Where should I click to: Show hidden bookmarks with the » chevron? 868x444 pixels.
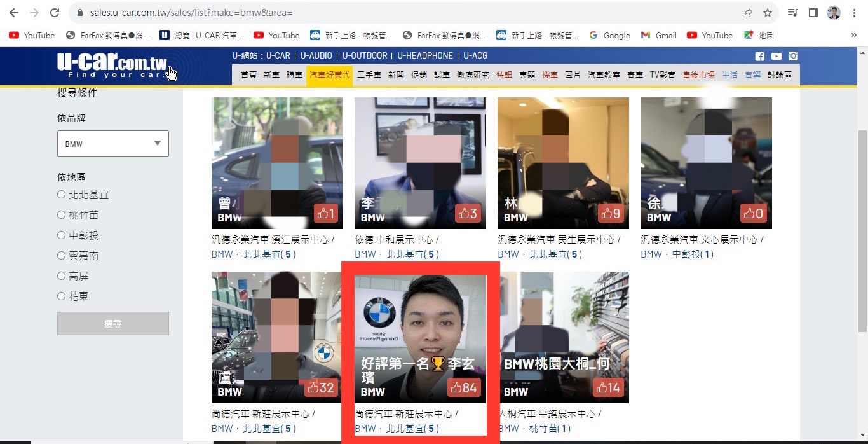tap(854, 36)
